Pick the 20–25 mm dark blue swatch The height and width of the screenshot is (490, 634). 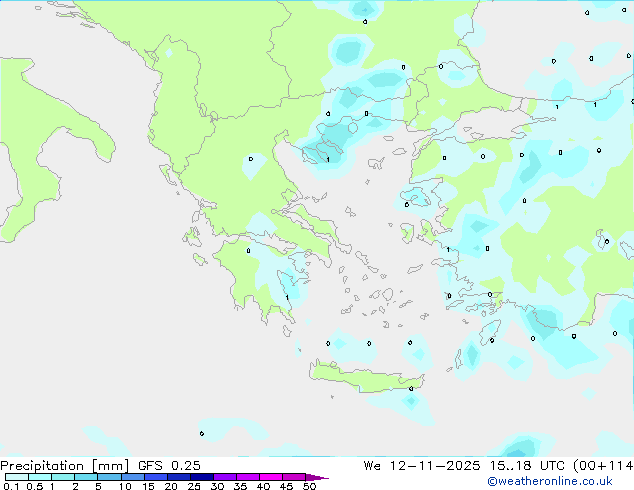click(178, 477)
